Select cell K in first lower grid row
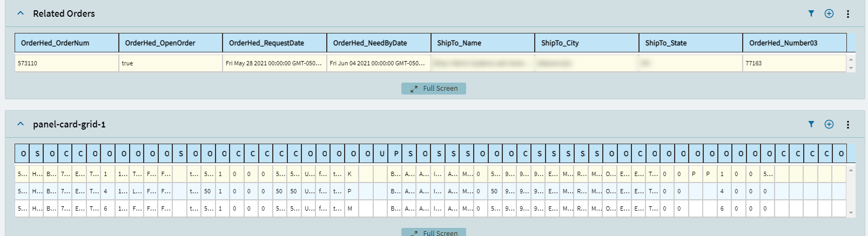This screenshot has width=868, height=236. pyautogui.click(x=352, y=174)
